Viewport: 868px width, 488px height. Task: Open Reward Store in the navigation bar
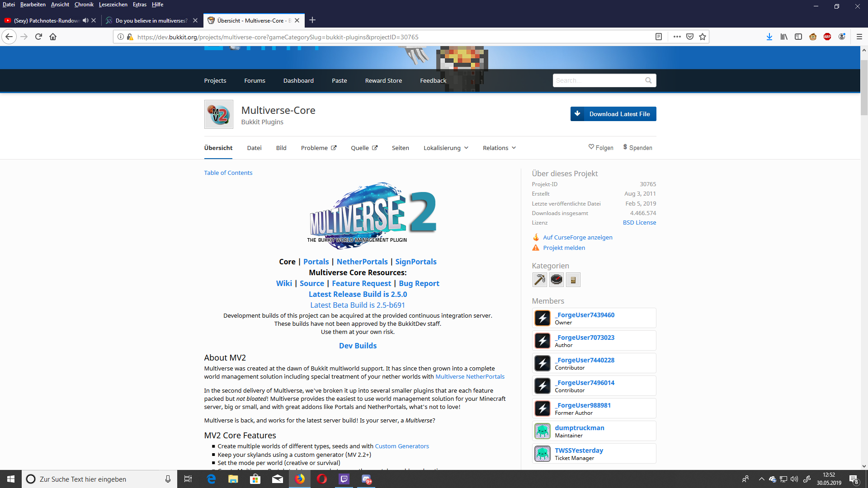pos(383,80)
